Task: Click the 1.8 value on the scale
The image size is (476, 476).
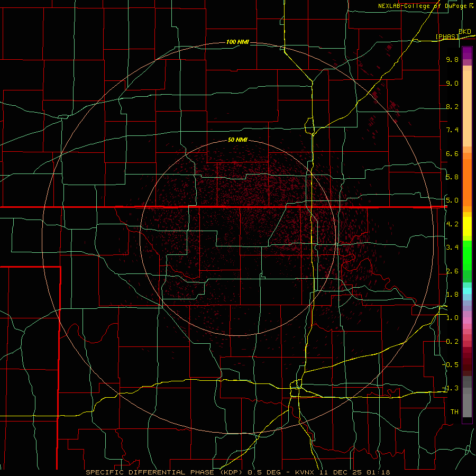Action: pos(452,295)
